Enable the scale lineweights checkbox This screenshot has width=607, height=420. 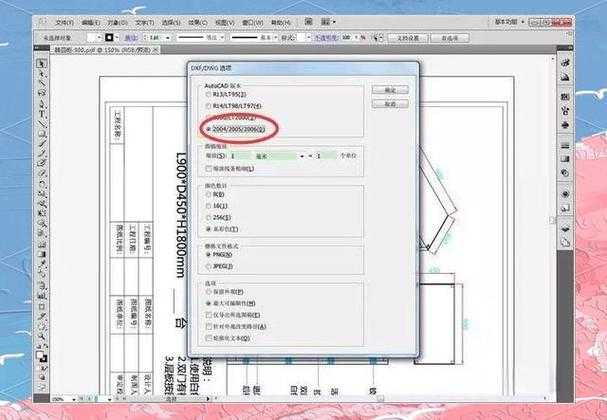[x=208, y=170]
